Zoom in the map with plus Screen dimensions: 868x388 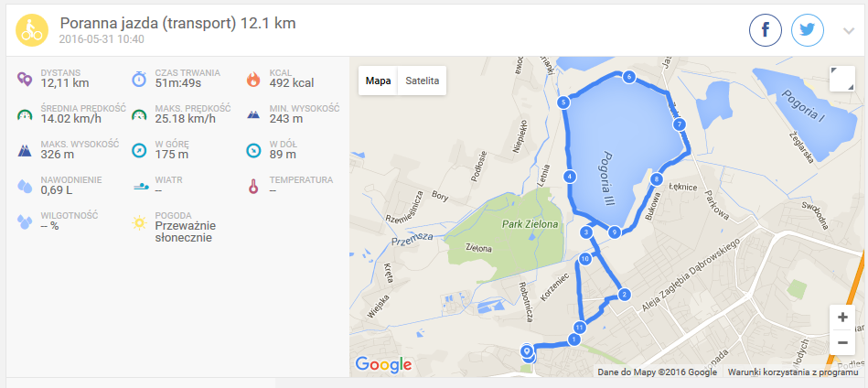[x=842, y=318]
